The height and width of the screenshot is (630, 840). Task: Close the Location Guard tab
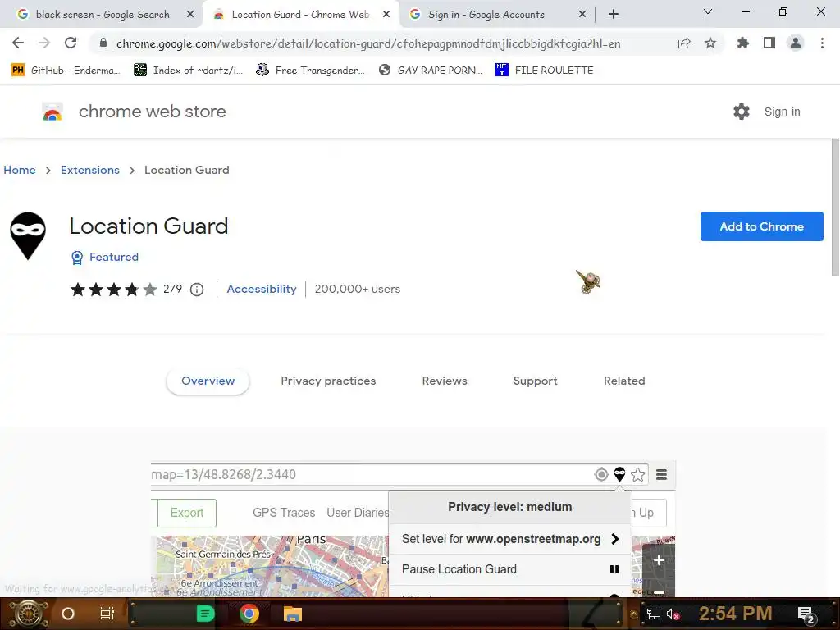coord(386,15)
